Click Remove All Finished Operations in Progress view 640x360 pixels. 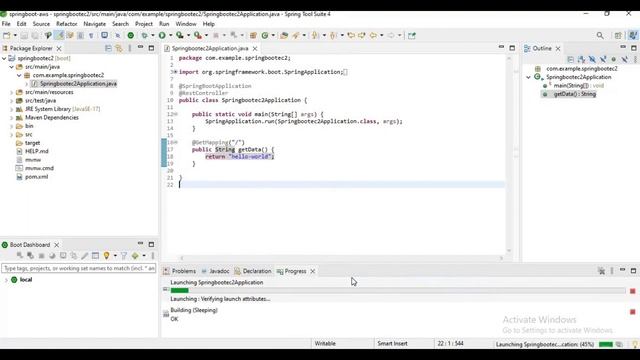tap(601, 271)
